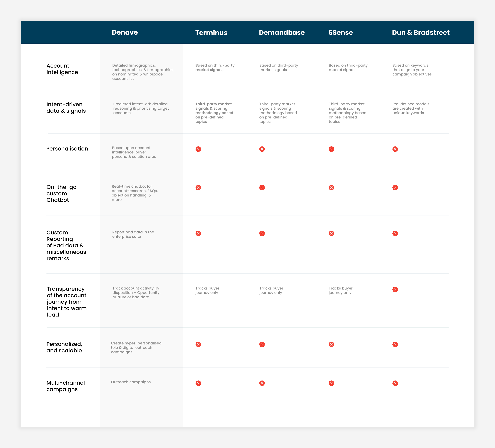The height and width of the screenshot is (448, 495).
Task: Select the Demandbase column header
Action: [282, 32]
